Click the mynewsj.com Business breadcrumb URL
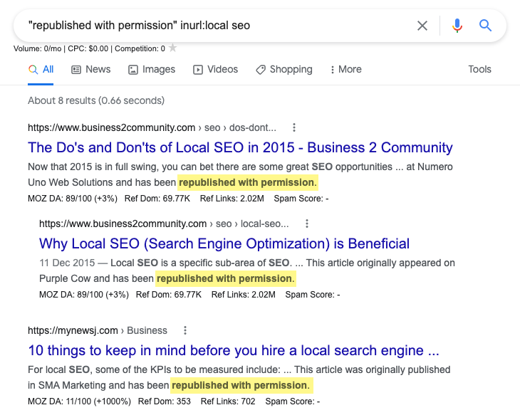This screenshot has width=520, height=420. tap(98, 330)
